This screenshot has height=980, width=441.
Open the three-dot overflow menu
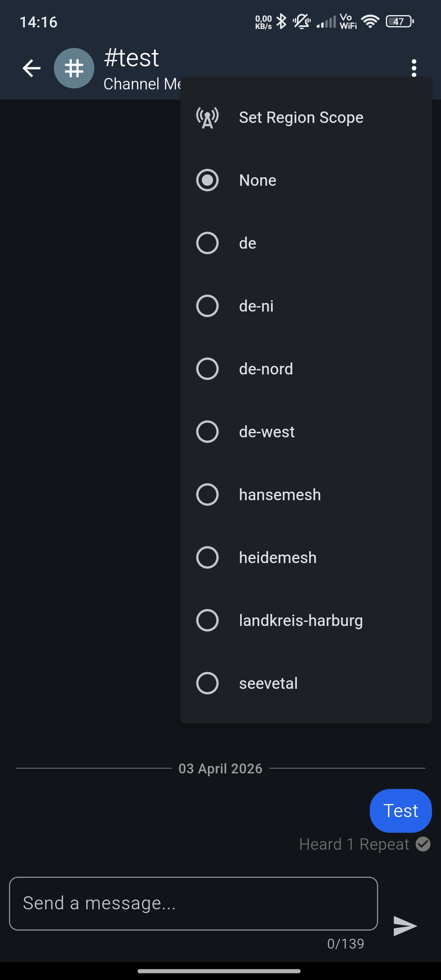pos(414,68)
